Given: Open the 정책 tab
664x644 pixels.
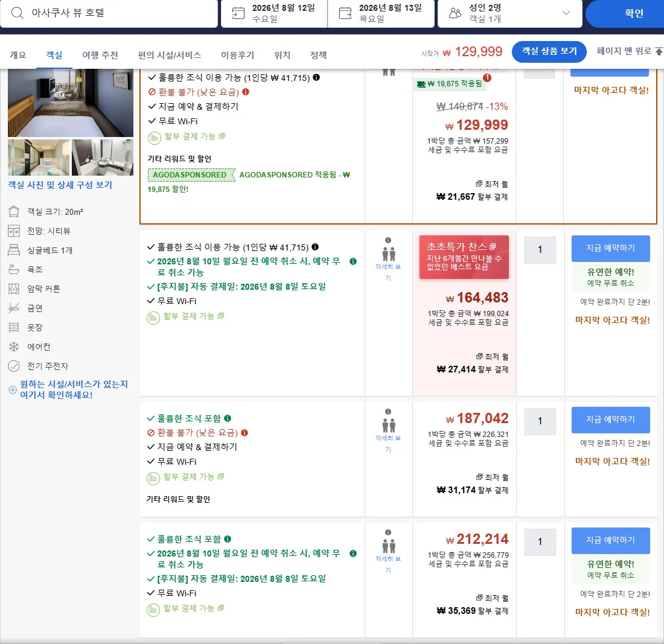Looking at the screenshot, I should tap(319, 55).
